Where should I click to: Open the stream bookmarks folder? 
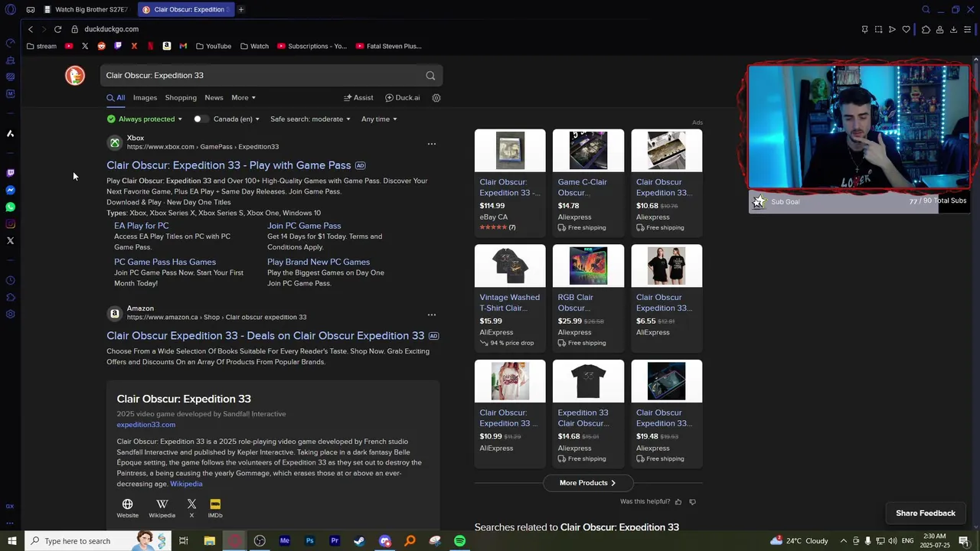coord(41,46)
